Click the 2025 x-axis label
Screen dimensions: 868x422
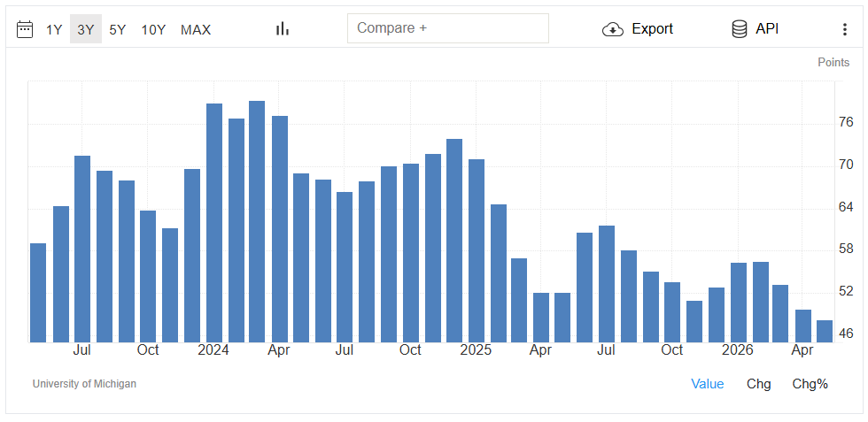click(476, 350)
